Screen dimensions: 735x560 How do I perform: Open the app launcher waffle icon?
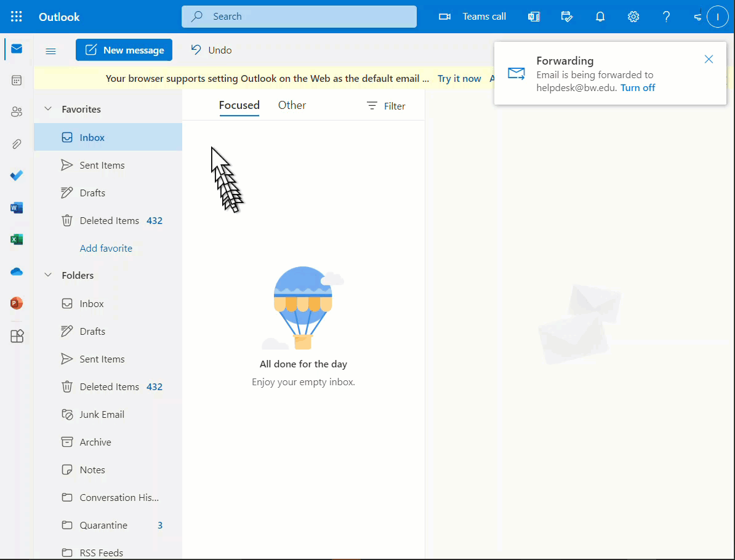pos(17,17)
